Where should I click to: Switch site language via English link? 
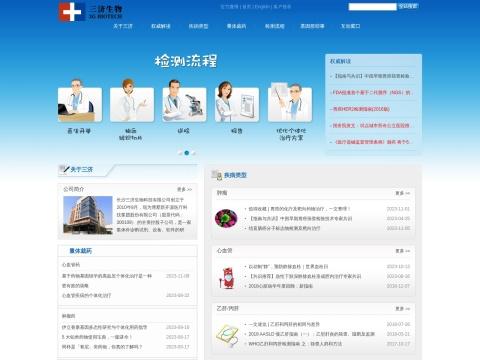coord(262,6)
